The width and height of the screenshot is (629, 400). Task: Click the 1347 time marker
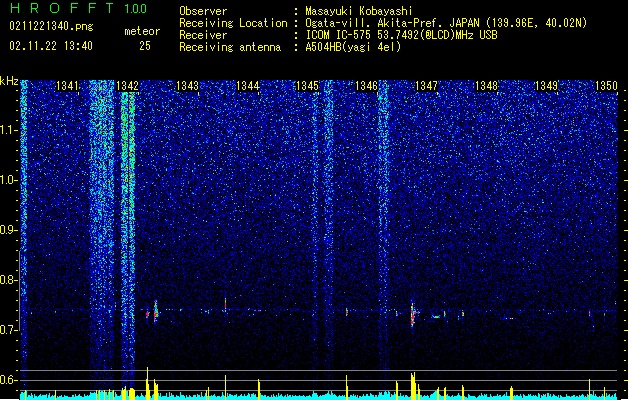(x=426, y=86)
